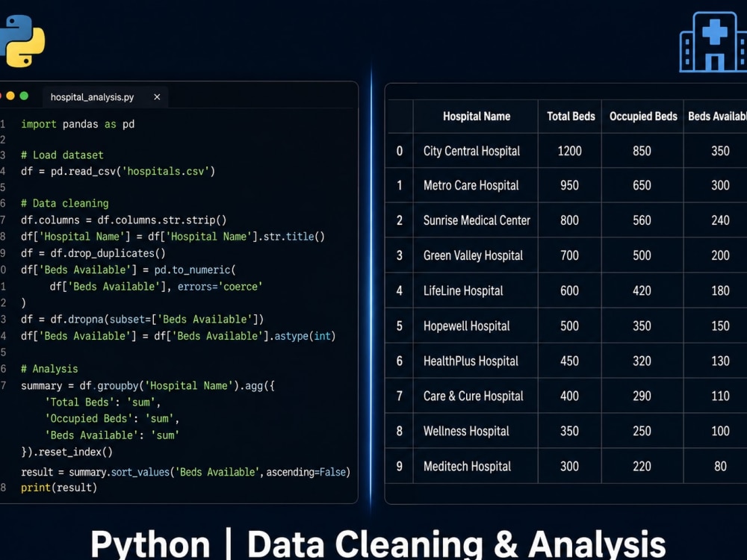
Task: Click the yellow minimize window dot
Action: pos(10,96)
